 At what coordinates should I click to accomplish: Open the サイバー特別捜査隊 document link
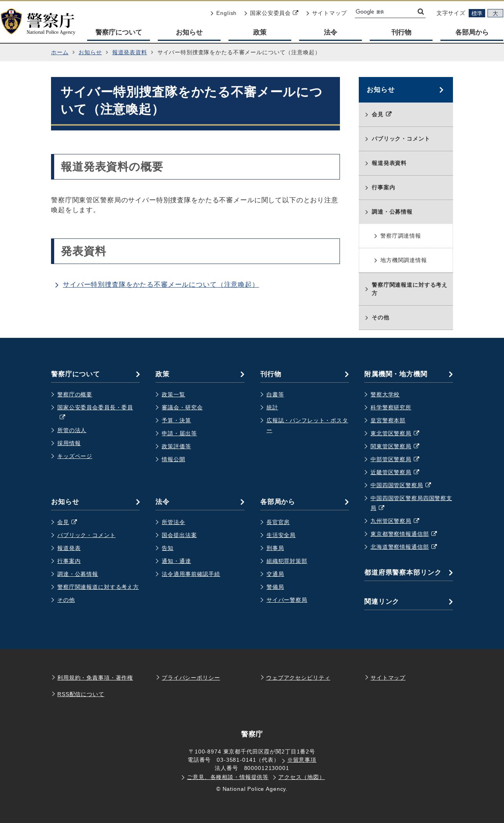pos(161,284)
